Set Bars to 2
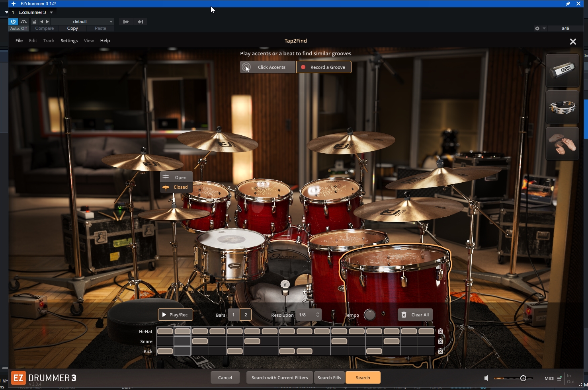588x390 pixels. pyautogui.click(x=246, y=315)
